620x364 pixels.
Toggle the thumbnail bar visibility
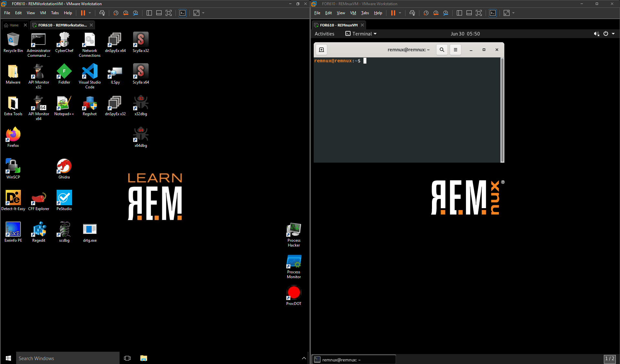pos(159,13)
